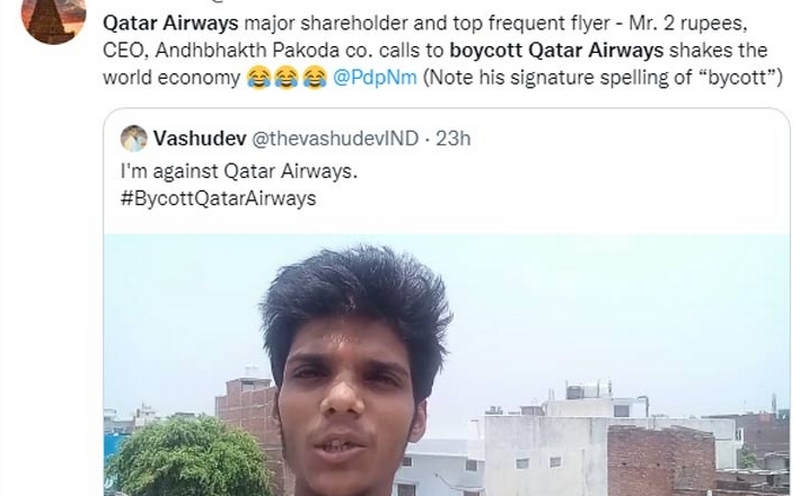Open the #BycottQatarAirways hashtag

click(x=218, y=199)
